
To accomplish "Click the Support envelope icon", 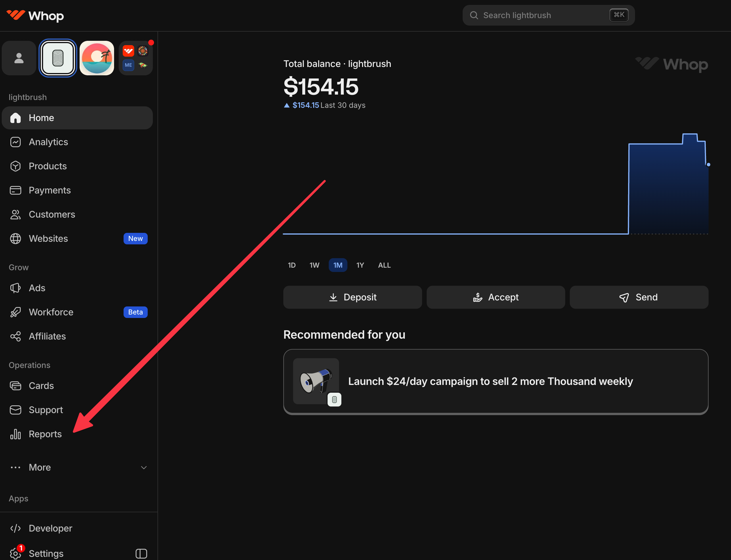I will pyautogui.click(x=15, y=410).
